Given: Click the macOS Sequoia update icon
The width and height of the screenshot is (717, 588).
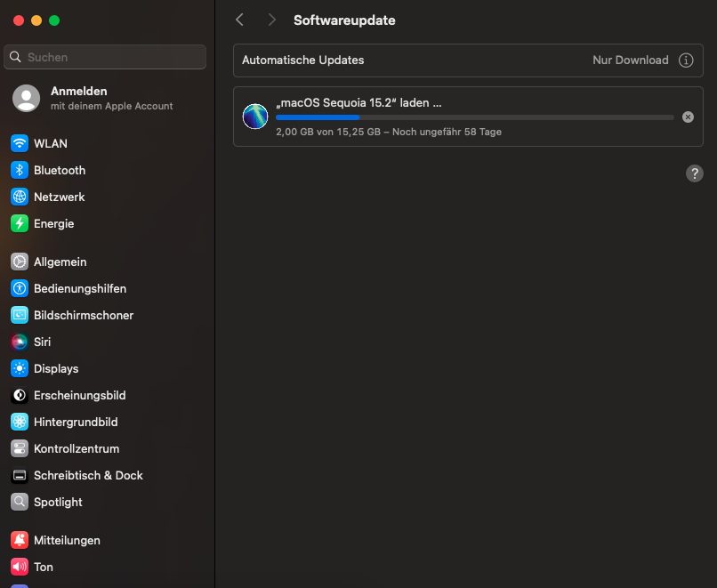Looking at the screenshot, I should 255,117.
